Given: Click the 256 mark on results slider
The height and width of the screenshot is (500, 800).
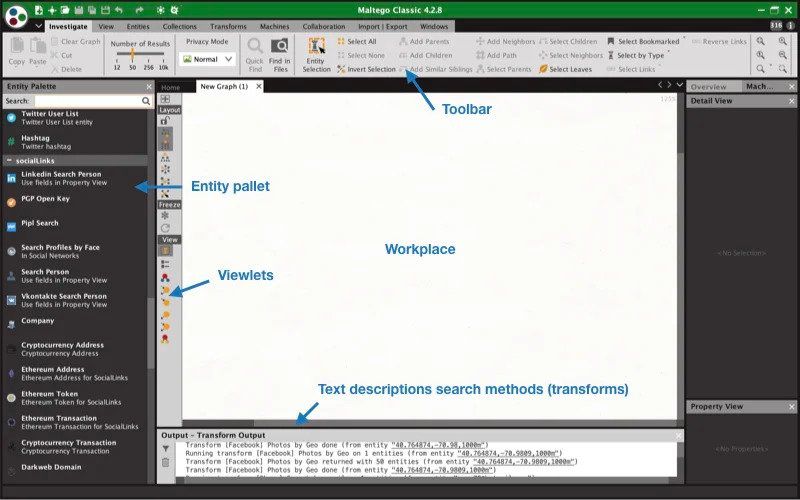Looking at the screenshot, I should click(148, 67).
